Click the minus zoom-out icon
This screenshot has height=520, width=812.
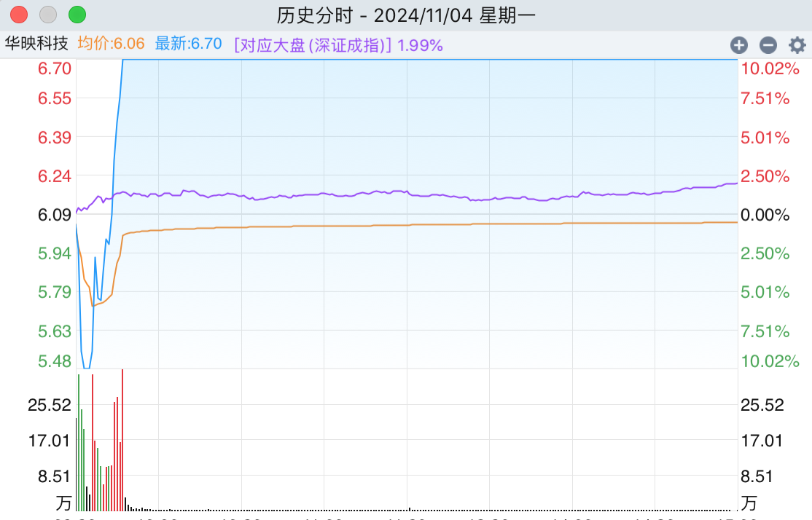tap(768, 46)
